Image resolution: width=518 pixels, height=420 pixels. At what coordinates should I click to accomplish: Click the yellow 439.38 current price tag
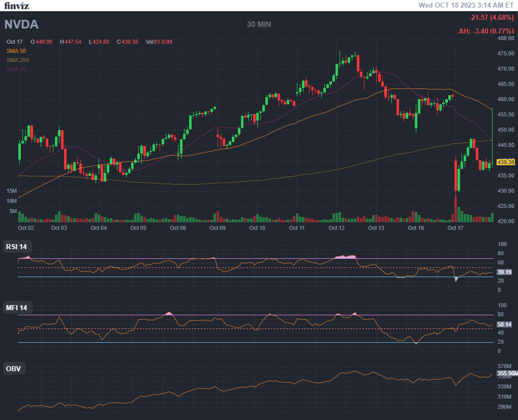click(506, 162)
